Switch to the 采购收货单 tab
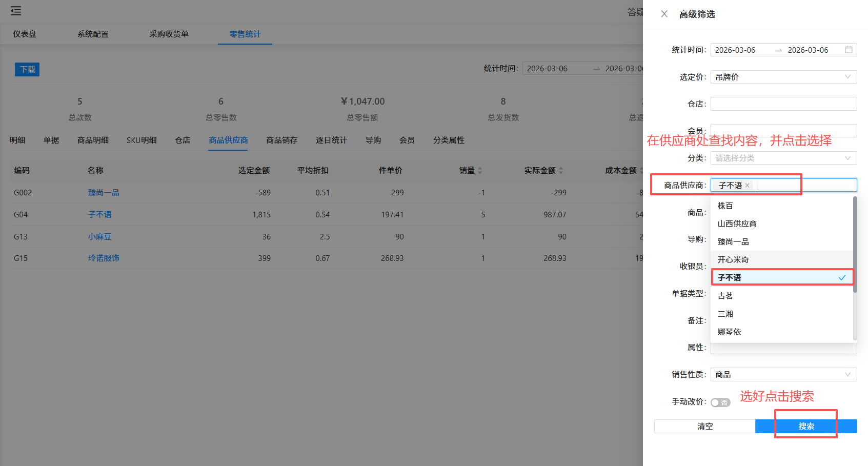The height and width of the screenshot is (466, 868). pyautogui.click(x=169, y=34)
